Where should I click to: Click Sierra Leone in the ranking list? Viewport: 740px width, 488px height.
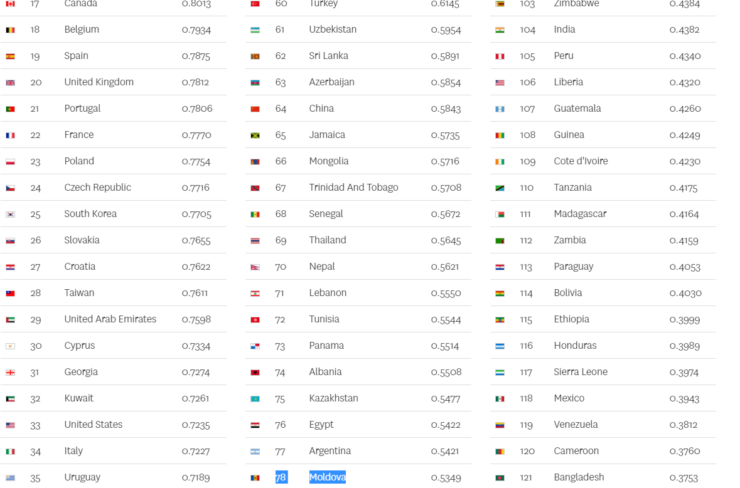click(x=580, y=372)
